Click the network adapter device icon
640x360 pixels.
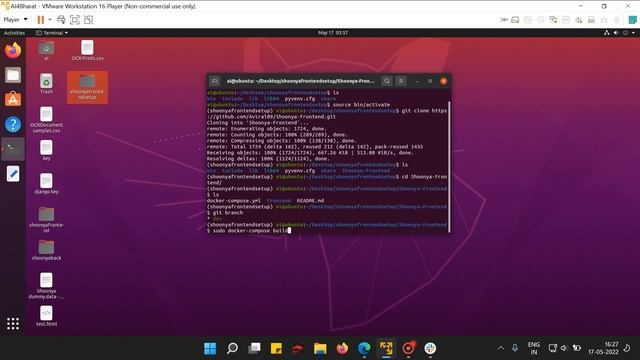point(553,20)
